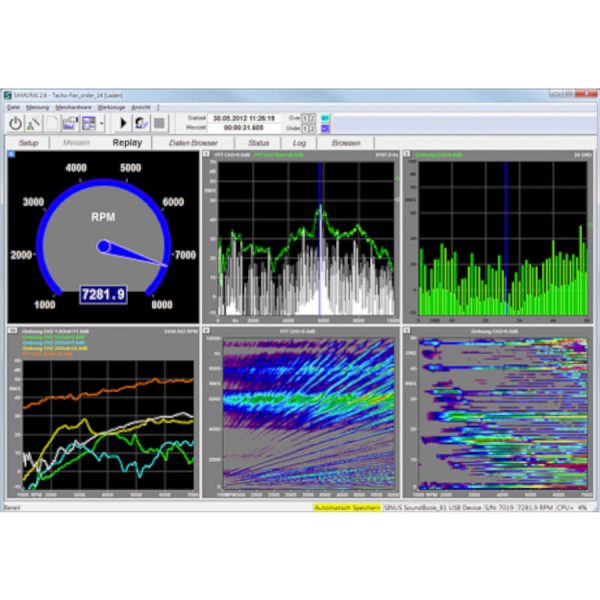600x600 pixels.
Task: Switch to the Status tab
Action: [258, 143]
